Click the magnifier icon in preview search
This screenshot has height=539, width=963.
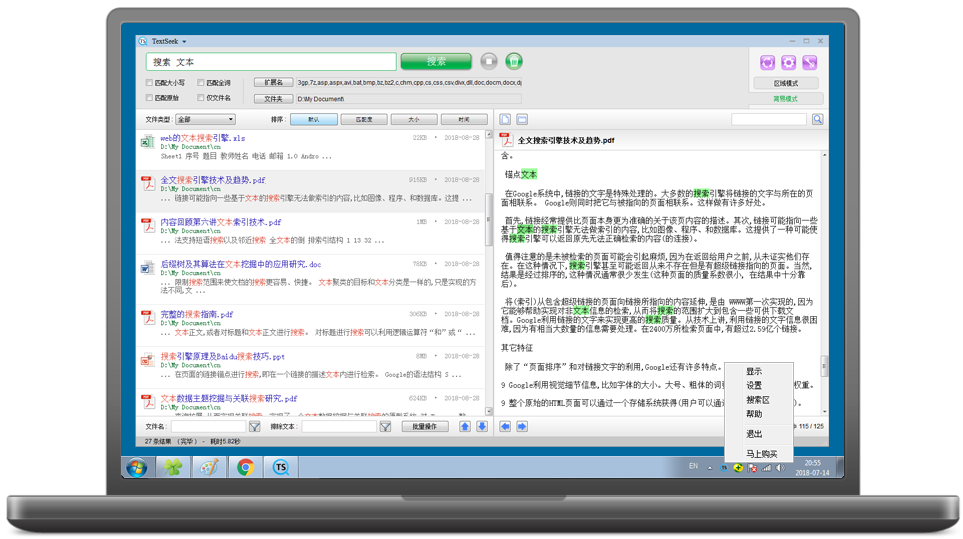(817, 119)
